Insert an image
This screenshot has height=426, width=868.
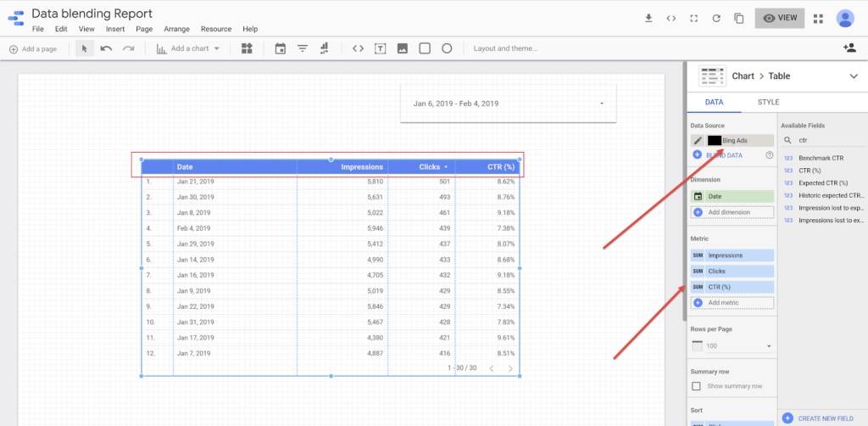(x=403, y=48)
